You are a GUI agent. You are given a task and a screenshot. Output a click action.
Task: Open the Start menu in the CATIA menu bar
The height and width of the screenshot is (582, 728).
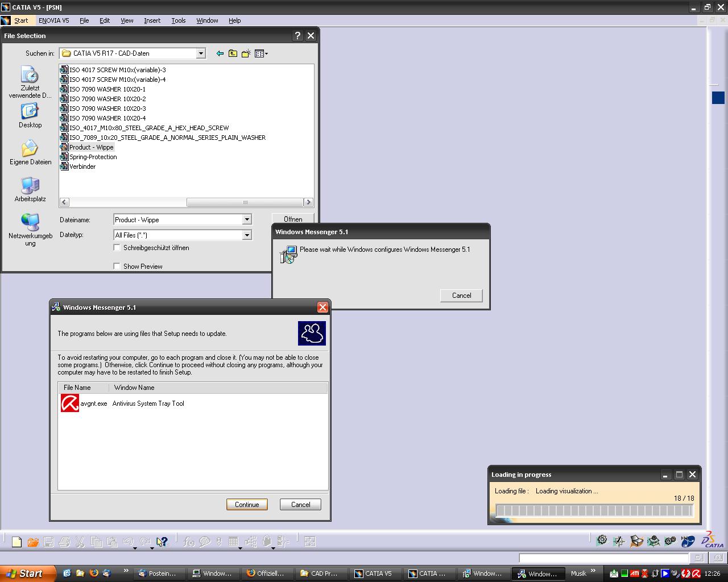[x=21, y=20]
